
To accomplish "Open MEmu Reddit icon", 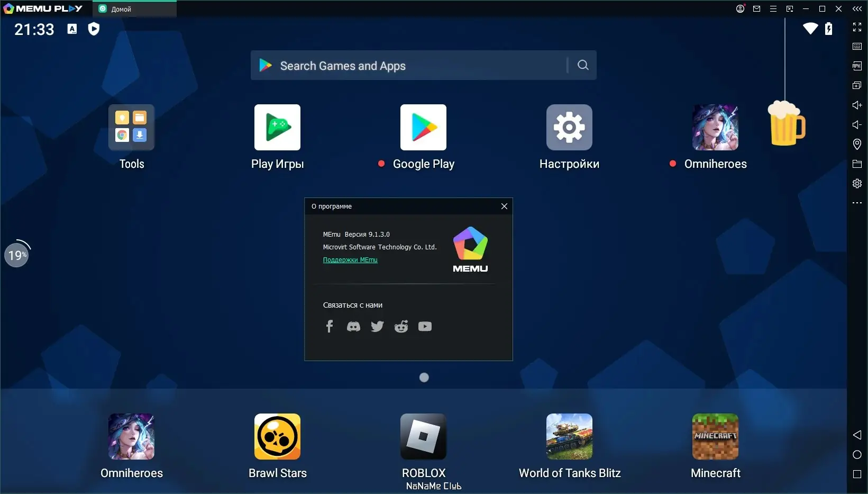I will click(401, 327).
